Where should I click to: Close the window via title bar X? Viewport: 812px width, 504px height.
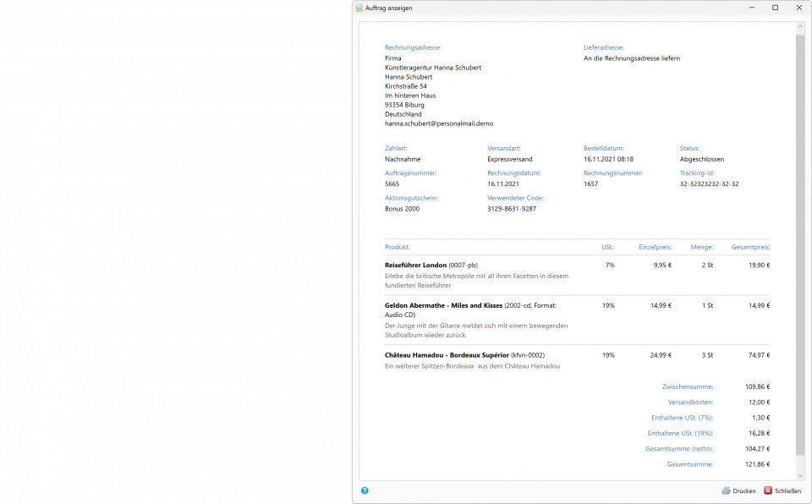[798, 8]
